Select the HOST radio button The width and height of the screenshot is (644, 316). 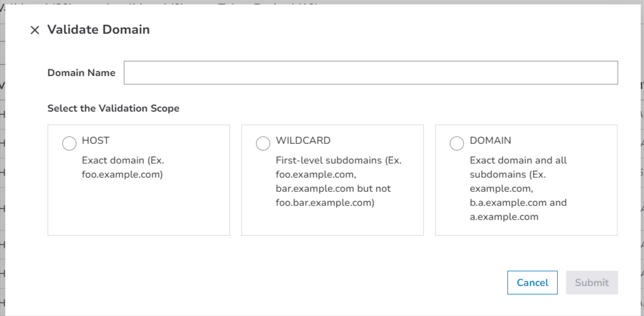tap(69, 144)
